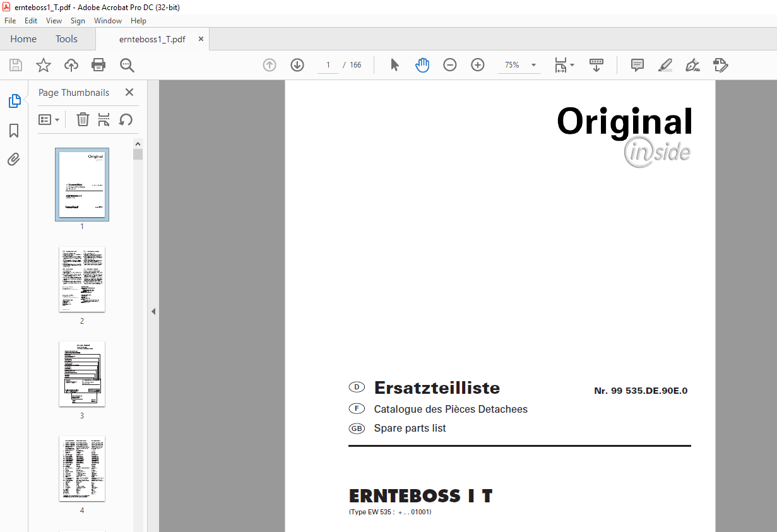Go to next page arrow

(297, 65)
